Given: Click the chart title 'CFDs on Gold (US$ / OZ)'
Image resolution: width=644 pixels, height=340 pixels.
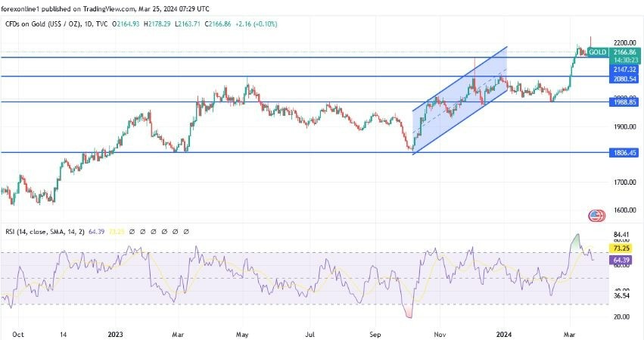Looking at the screenshot, I should [x=44, y=24].
